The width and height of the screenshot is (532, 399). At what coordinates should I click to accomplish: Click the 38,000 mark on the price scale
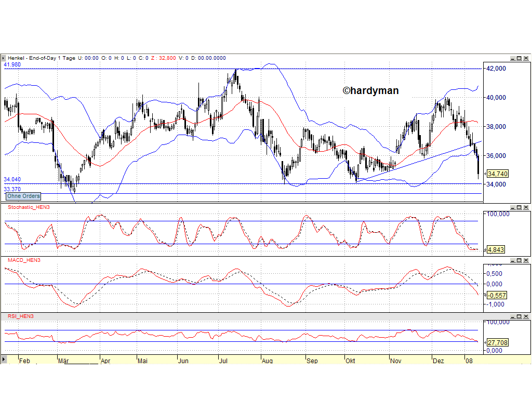click(x=495, y=126)
